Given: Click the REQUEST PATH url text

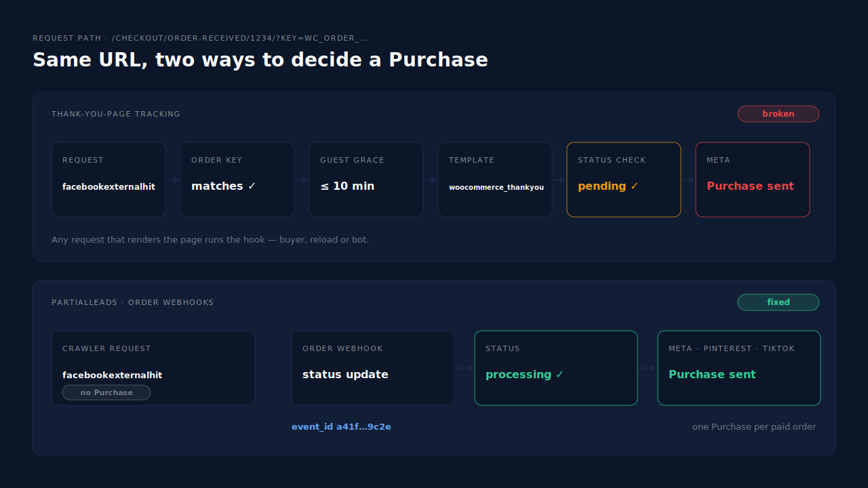Looking at the screenshot, I should point(200,39).
